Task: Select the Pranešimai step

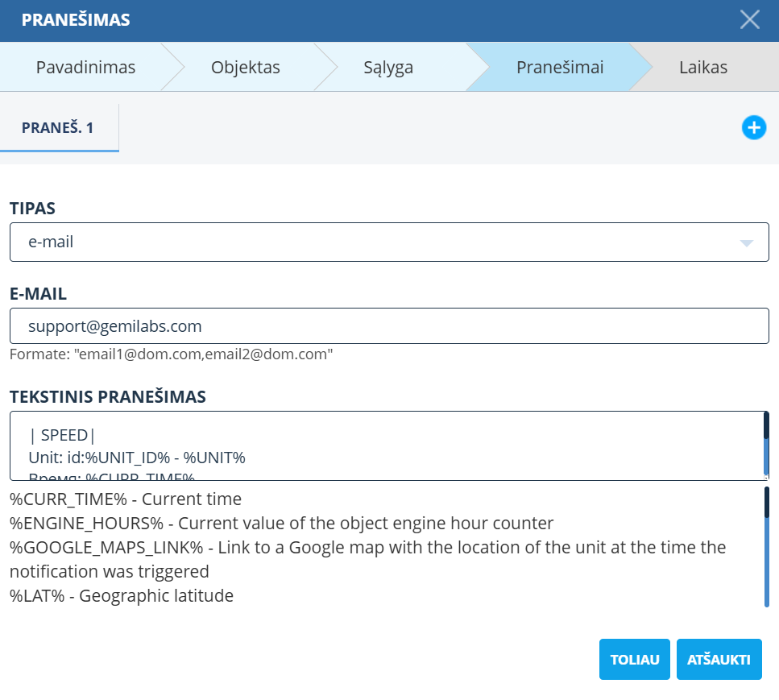Action: pos(559,68)
